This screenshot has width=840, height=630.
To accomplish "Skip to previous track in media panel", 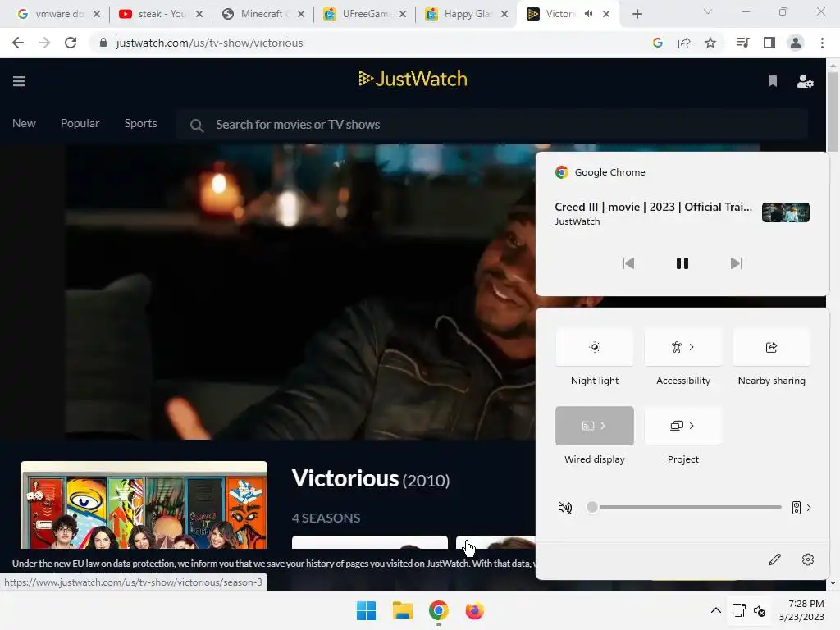I will [x=628, y=263].
